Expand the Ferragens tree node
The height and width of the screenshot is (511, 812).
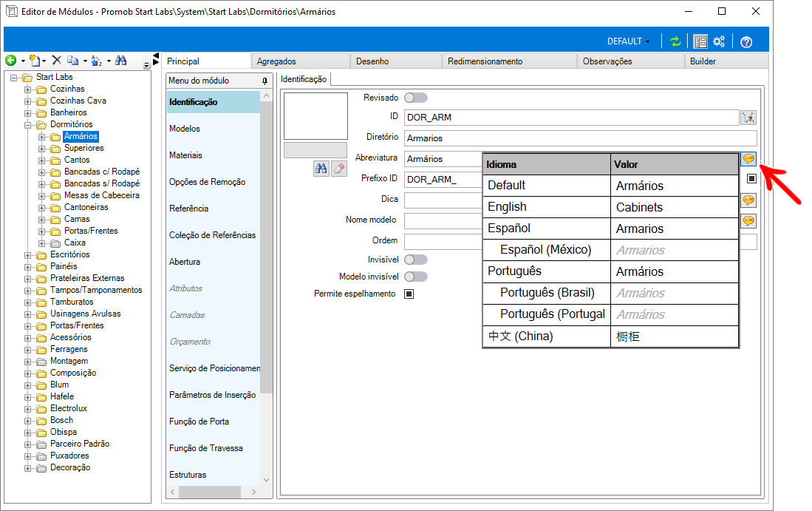click(27, 350)
